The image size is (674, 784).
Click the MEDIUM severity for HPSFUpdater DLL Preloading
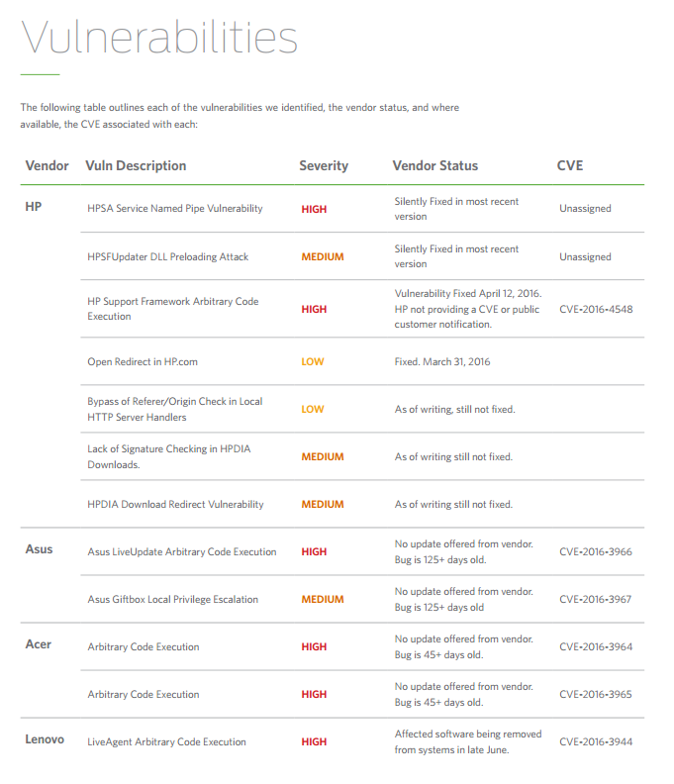click(323, 256)
